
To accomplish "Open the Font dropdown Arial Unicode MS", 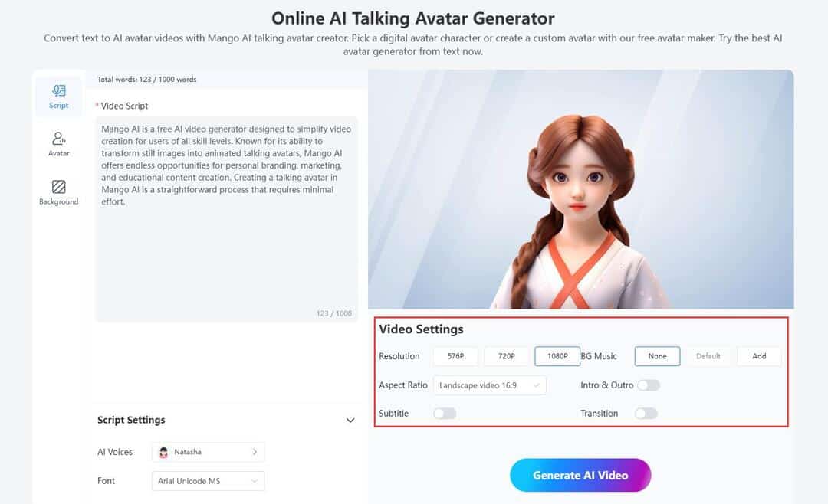I will (208, 481).
